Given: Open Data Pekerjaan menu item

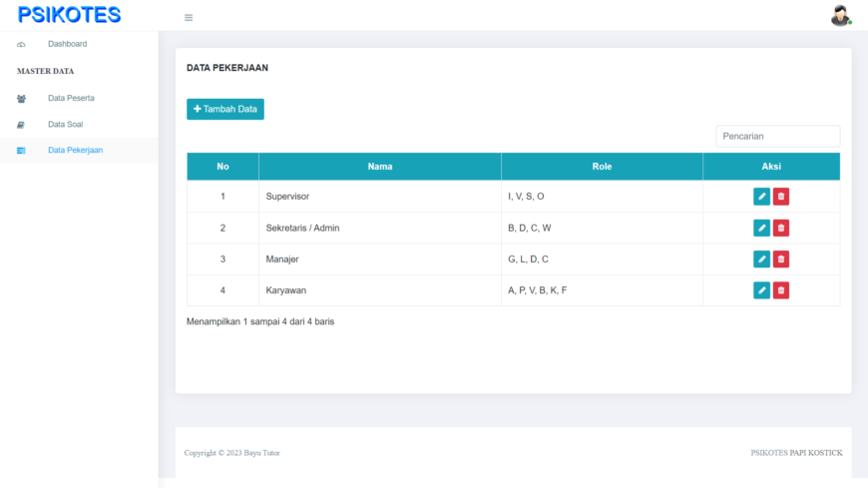Looking at the screenshot, I should click(75, 150).
